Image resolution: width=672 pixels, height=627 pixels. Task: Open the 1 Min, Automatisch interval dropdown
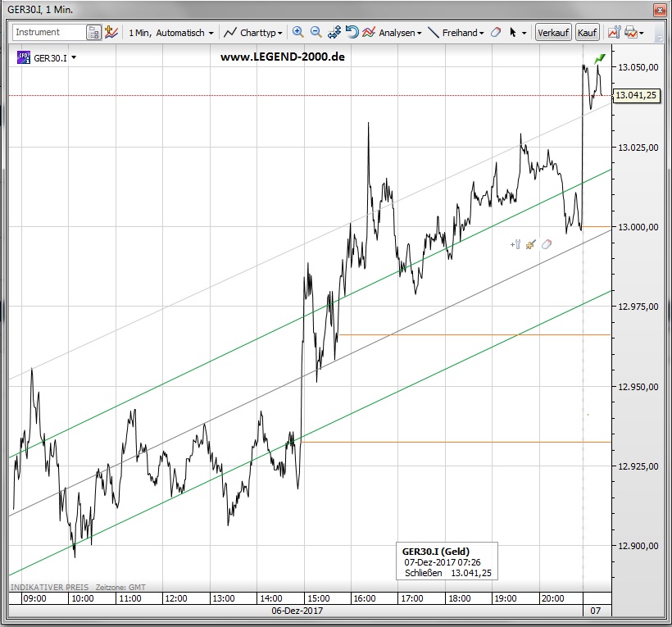170,33
